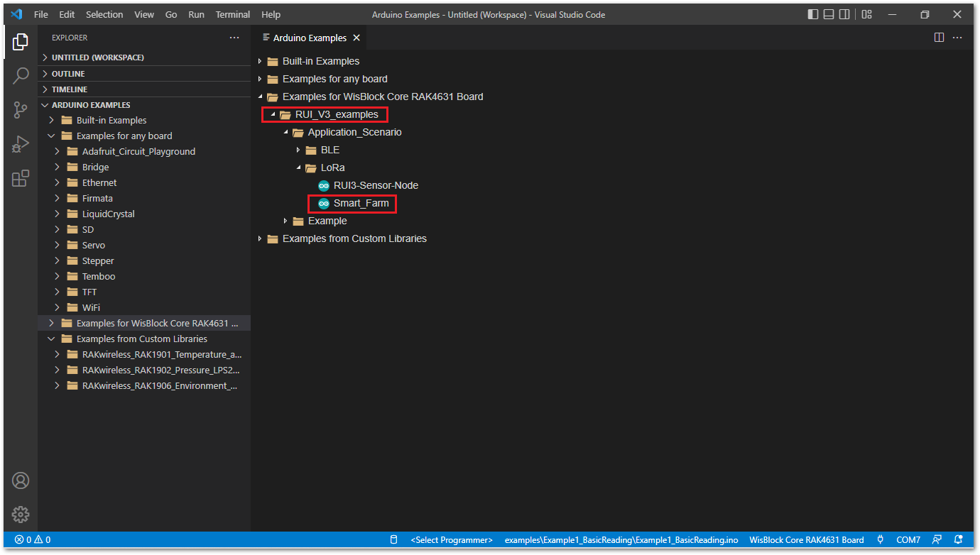Expand the BLE folder in editor
This screenshot has width=980, height=555.
(298, 150)
